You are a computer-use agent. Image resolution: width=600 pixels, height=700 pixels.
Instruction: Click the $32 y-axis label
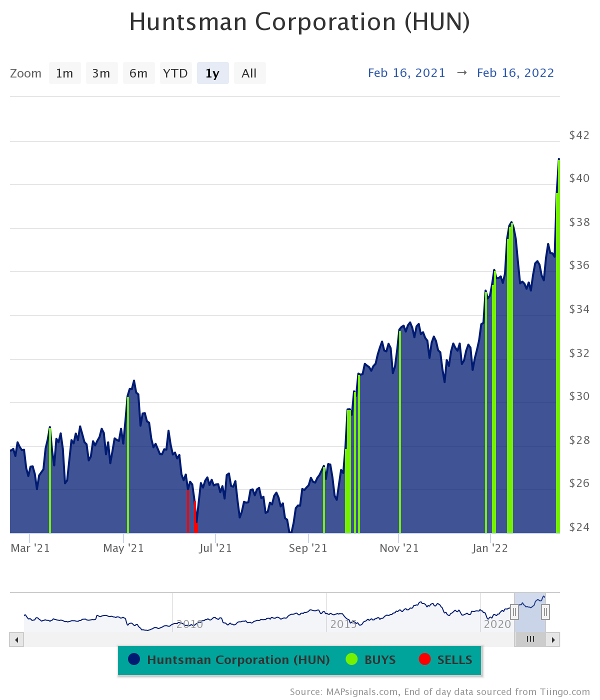tap(579, 353)
